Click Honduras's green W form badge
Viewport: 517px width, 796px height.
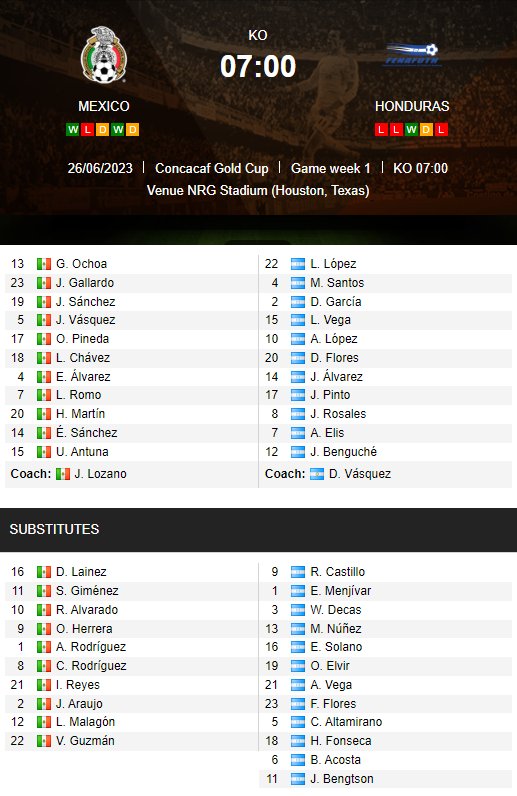click(411, 129)
